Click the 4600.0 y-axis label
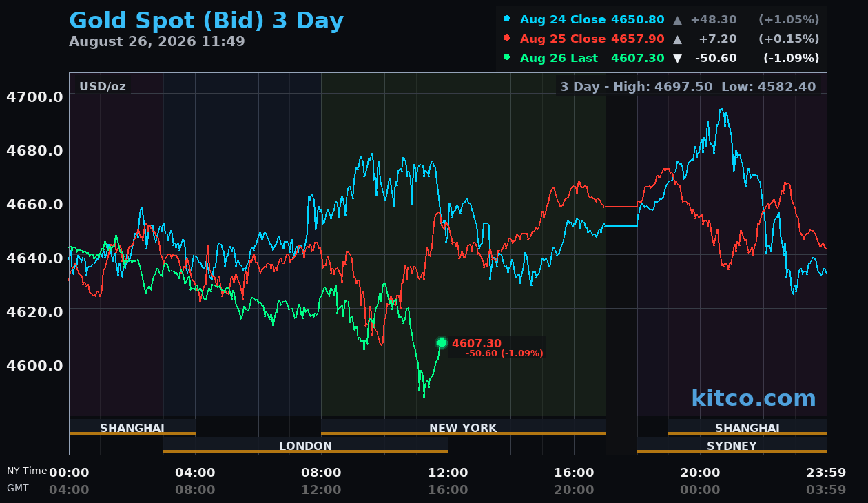The height and width of the screenshot is (503, 868). click(x=34, y=365)
